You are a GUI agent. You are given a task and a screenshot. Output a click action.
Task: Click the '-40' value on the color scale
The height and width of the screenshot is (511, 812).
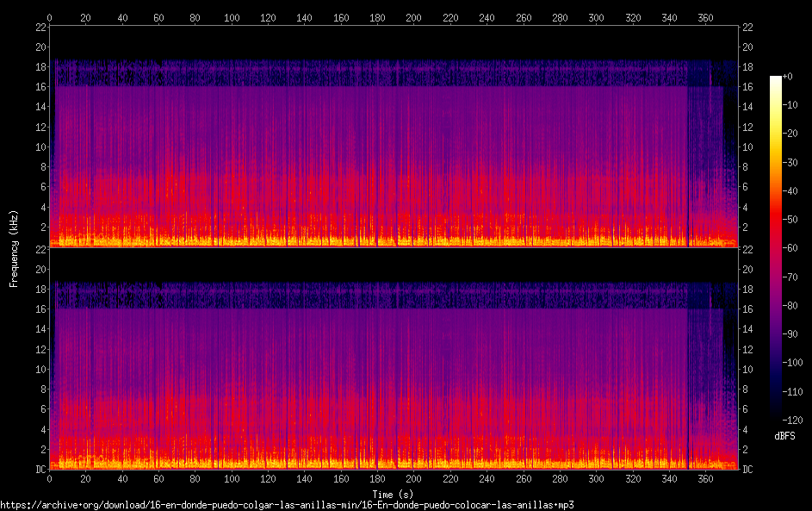pos(790,191)
